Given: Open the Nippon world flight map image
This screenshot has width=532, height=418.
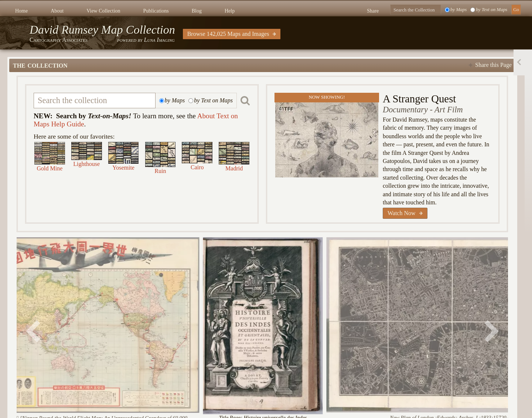Looking at the screenshot, I should coord(108,325).
